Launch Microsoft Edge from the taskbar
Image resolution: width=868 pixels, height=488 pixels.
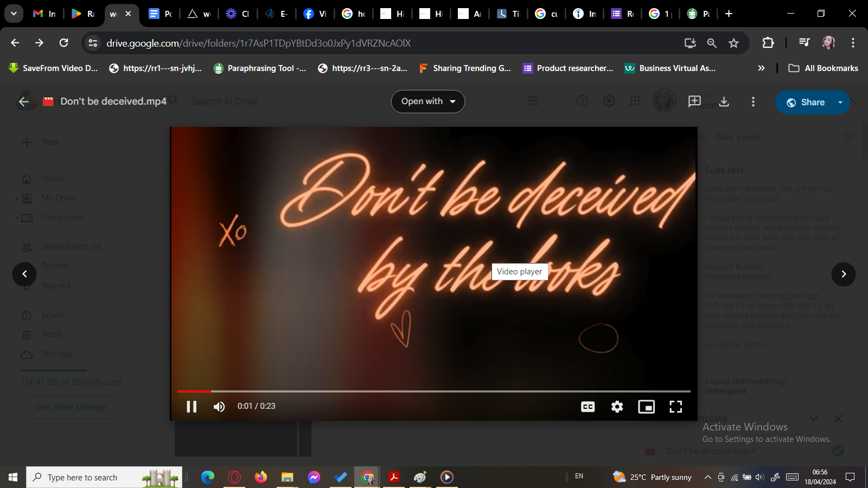(208, 477)
